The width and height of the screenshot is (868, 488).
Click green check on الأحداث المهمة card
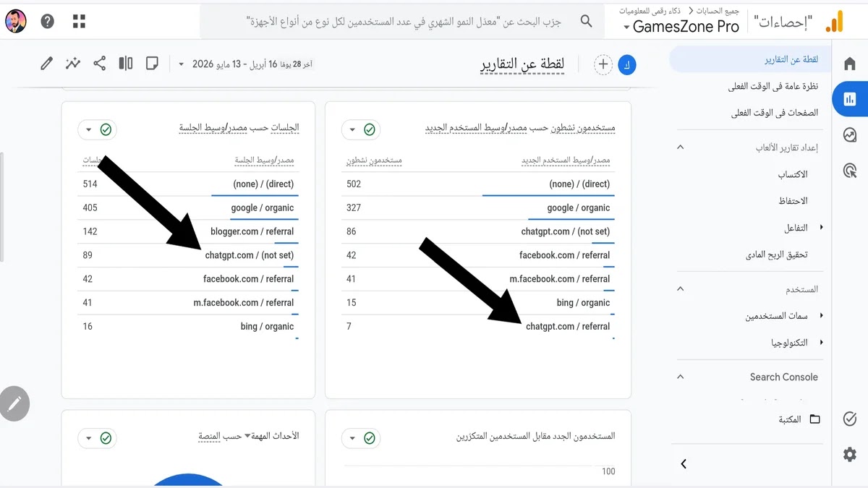coord(106,438)
